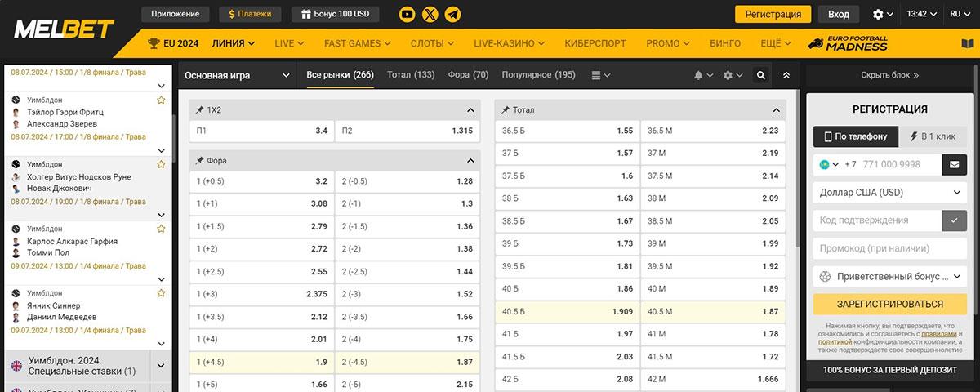Switch to the Фора (70) tab

click(468, 75)
